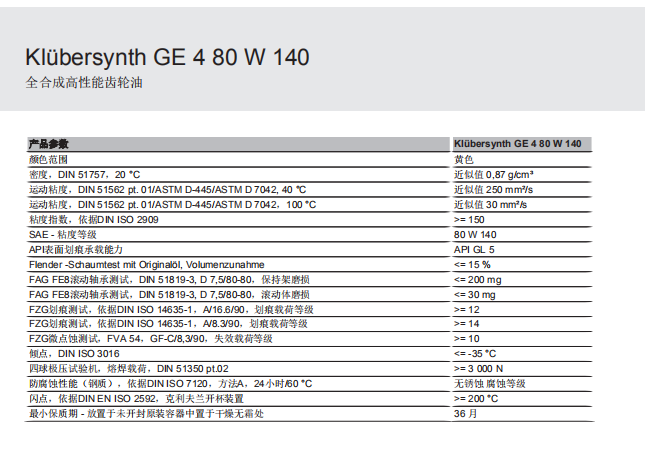The image size is (645, 451).
Task: Click the subtitle '全合成高性能齿轮油'
Action: coord(84,82)
